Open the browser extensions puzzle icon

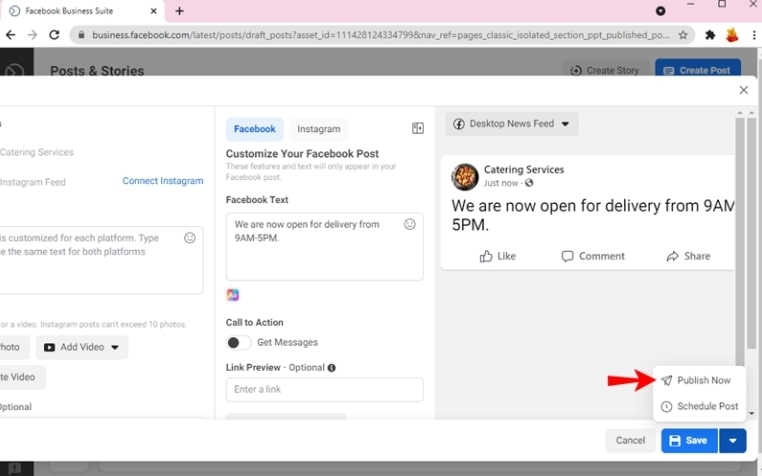coord(710,35)
